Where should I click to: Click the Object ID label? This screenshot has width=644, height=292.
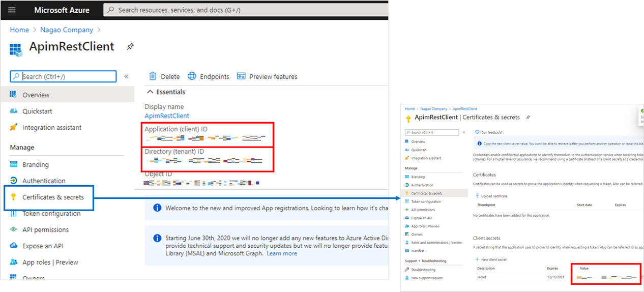click(x=158, y=174)
